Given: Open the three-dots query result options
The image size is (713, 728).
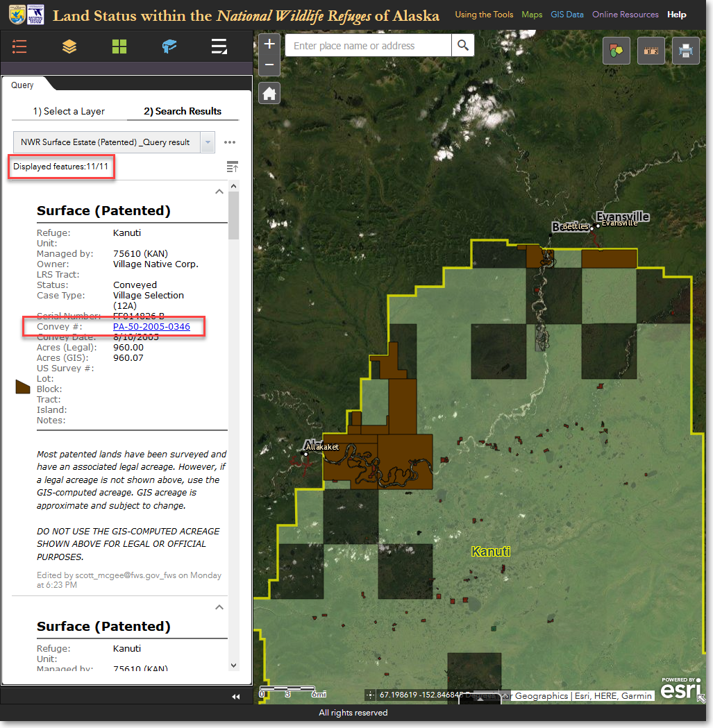Looking at the screenshot, I should 230,142.
